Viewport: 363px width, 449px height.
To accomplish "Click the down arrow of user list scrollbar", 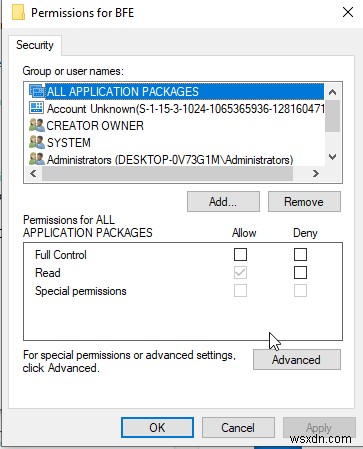I will [332, 157].
